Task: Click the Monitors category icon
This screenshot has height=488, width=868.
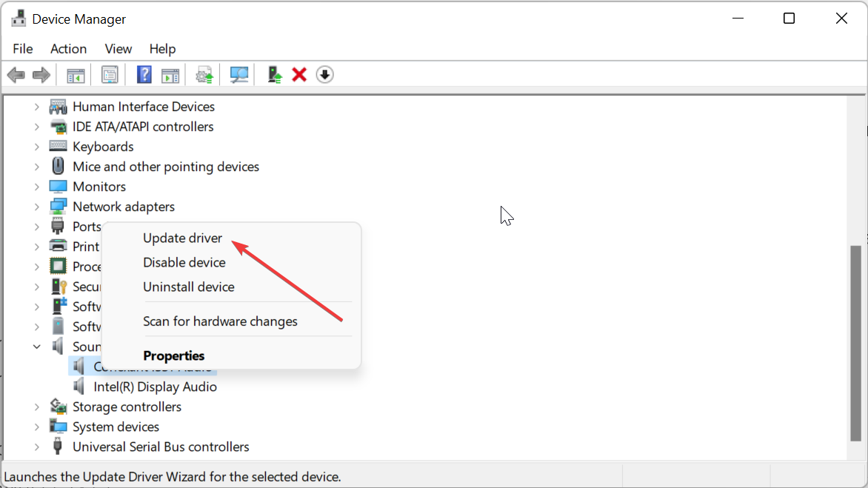Action: coord(58,187)
